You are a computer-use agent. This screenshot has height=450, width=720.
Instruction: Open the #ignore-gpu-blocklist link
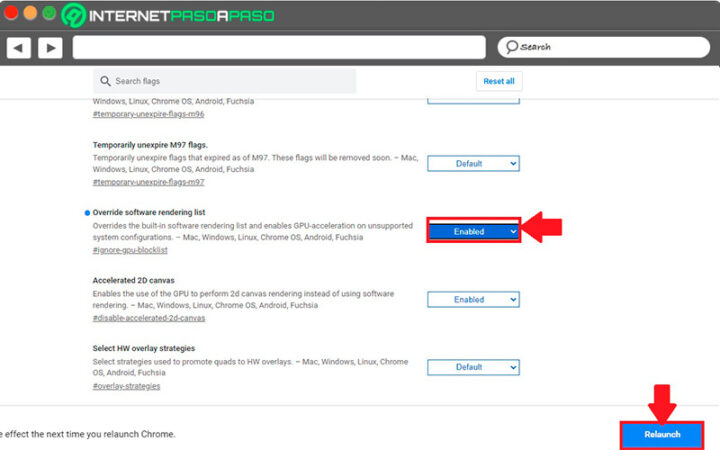[130, 250]
